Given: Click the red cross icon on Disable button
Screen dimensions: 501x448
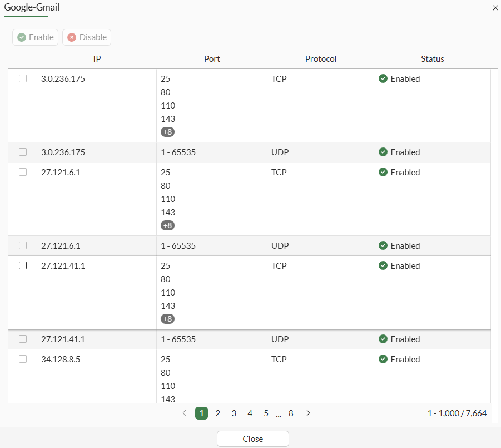Looking at the screenshot, I should pyautogui.click(x=72, y=37).
